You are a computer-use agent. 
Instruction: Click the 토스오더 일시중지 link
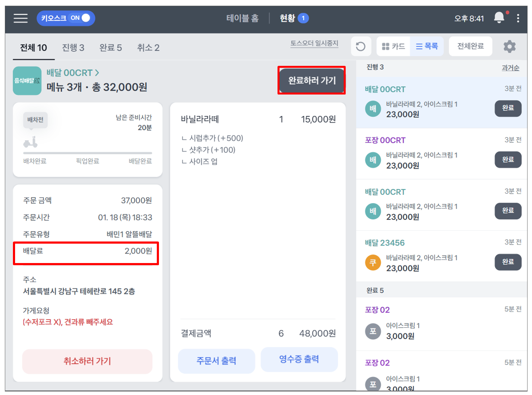(314, 44)
